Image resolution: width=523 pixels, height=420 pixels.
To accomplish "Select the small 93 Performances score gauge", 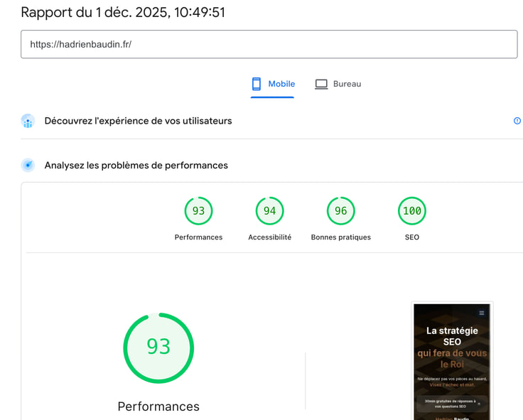I will pyautogui.click(x=198, y=211).
